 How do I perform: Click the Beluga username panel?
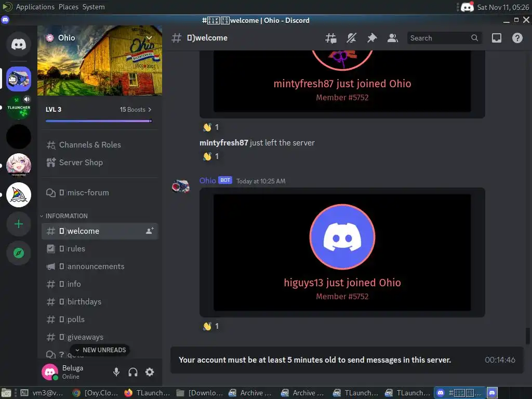[x=73, y=372]
